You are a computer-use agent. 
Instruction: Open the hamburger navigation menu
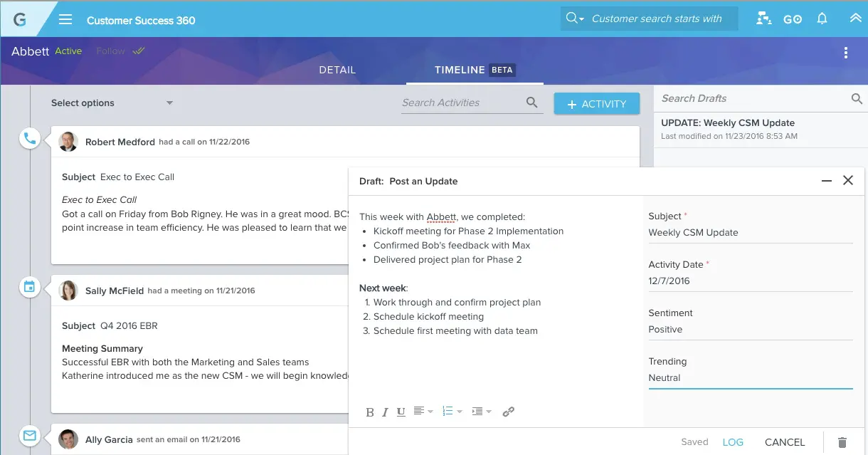click(65, 19)
